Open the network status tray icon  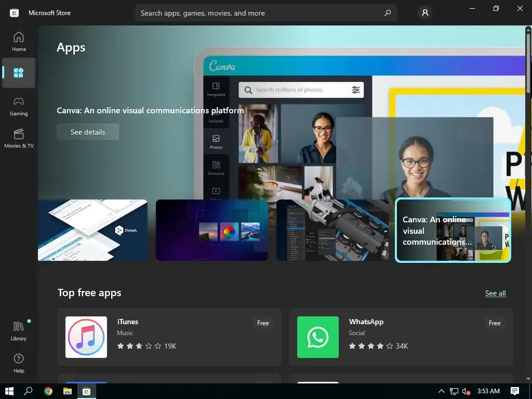pos(454,391)
